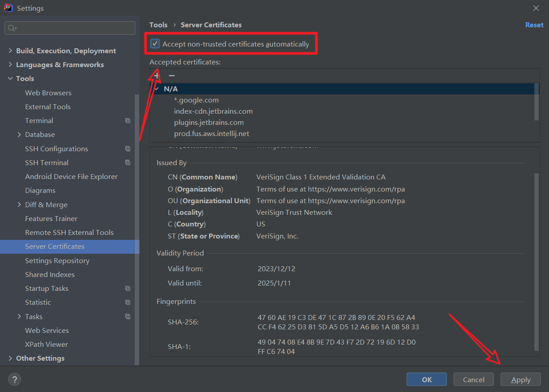Click the add certificate plus icon

[x=157, y=76]
